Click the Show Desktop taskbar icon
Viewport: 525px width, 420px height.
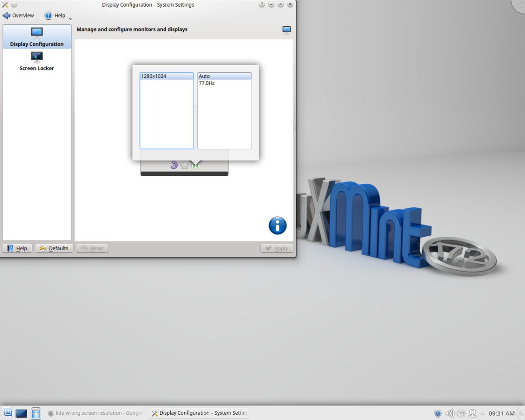click(x=21, y=413)
